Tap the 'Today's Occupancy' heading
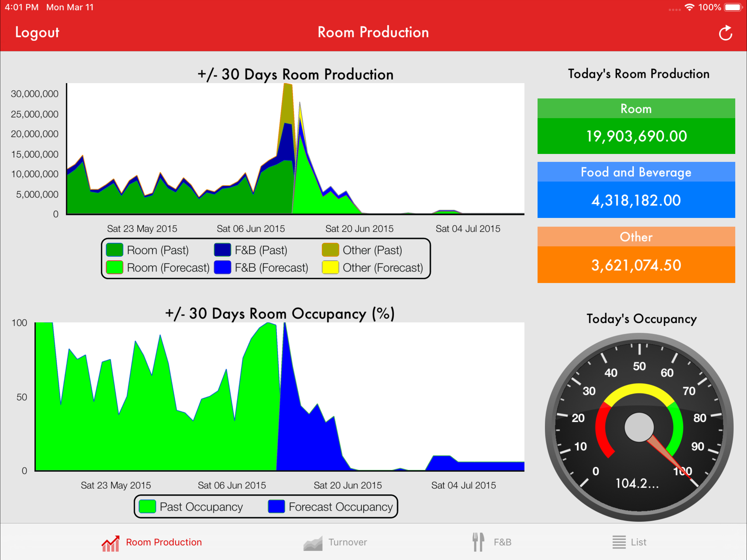The width and height of the screenshot is (747, 560). point(642,319)
